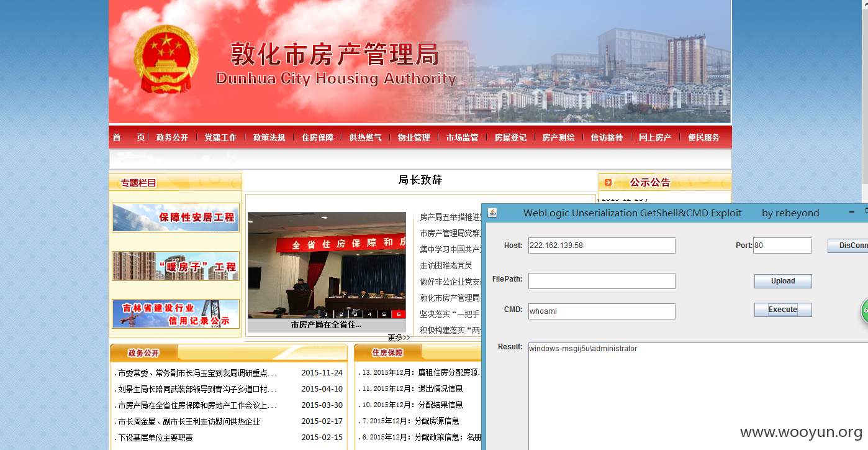Click the DisConnect button
The height and width of the screenshot is (450, 868).
tap(848, 246)
